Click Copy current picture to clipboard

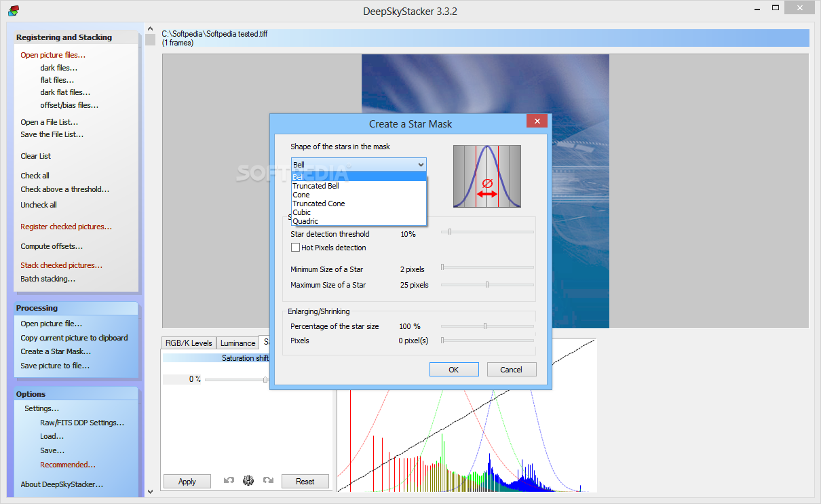tap(74, 338)
